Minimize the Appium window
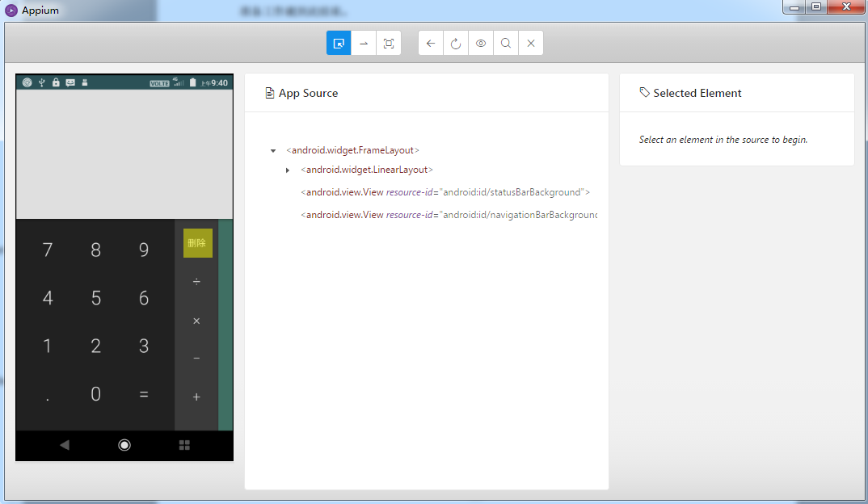The height and width of the screenshot is (504, 868). click(x=794, y=7)
